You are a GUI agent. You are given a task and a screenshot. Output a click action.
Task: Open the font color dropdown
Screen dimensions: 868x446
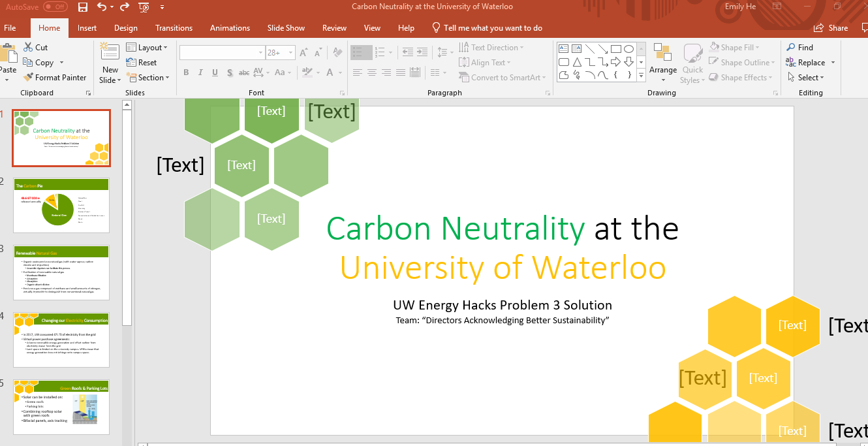pyautogui.click(x=339, y=72)
